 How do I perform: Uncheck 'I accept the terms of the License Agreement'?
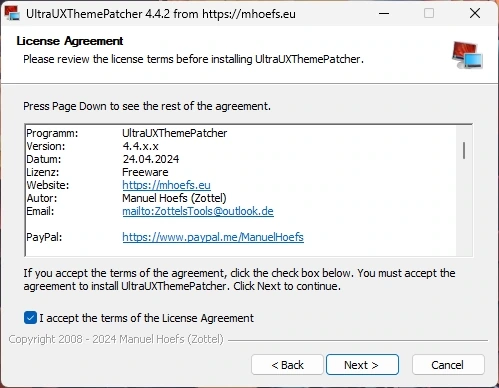(x=30, y=318)
